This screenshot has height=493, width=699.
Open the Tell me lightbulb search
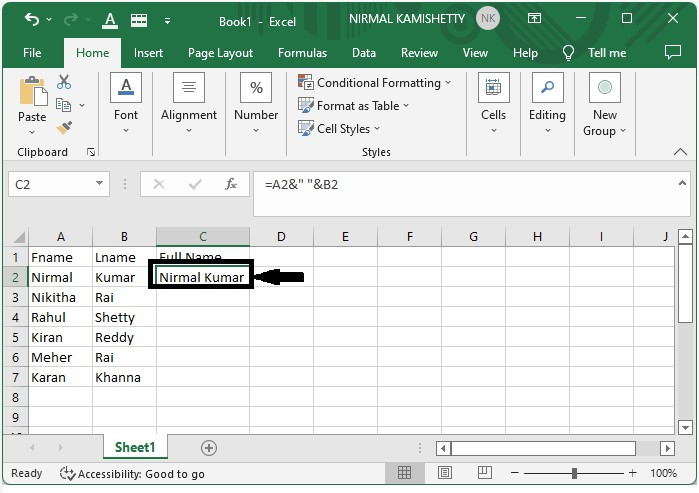point(569,53)
